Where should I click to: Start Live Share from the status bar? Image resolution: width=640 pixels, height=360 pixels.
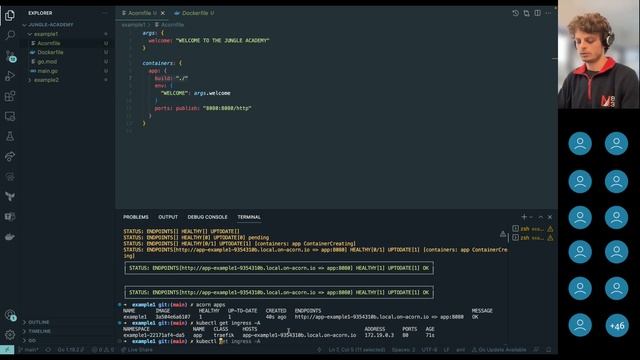click(137, 349)
